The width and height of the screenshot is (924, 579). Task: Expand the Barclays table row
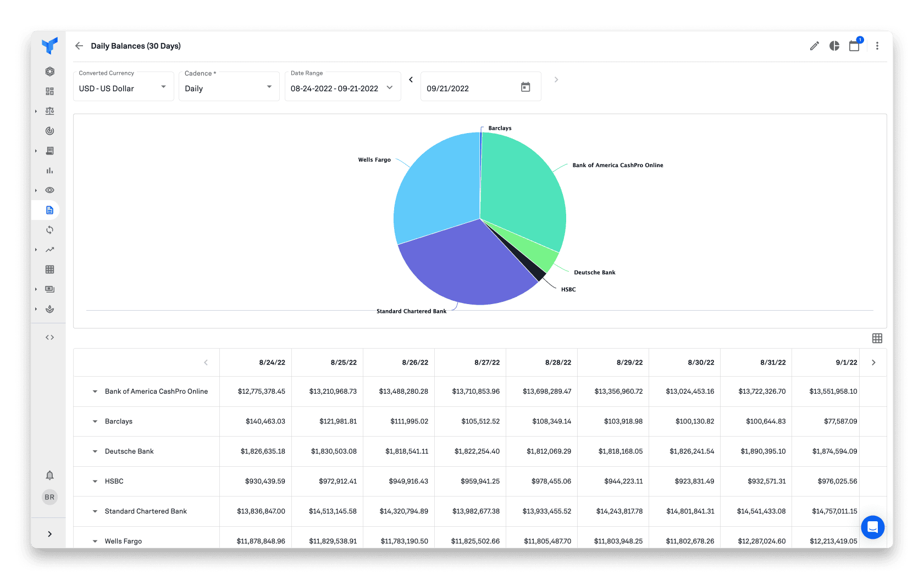pyautogui.click(x=95, y=421)
